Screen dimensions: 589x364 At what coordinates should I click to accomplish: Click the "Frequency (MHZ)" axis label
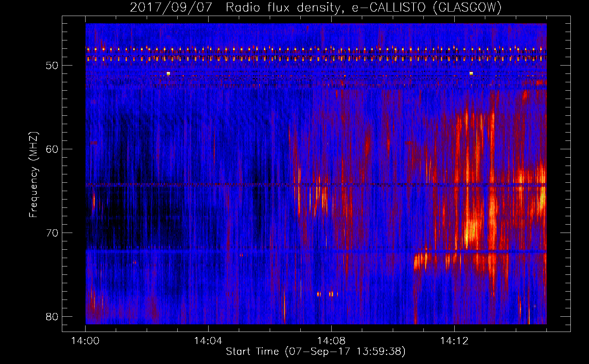point(33,175)
